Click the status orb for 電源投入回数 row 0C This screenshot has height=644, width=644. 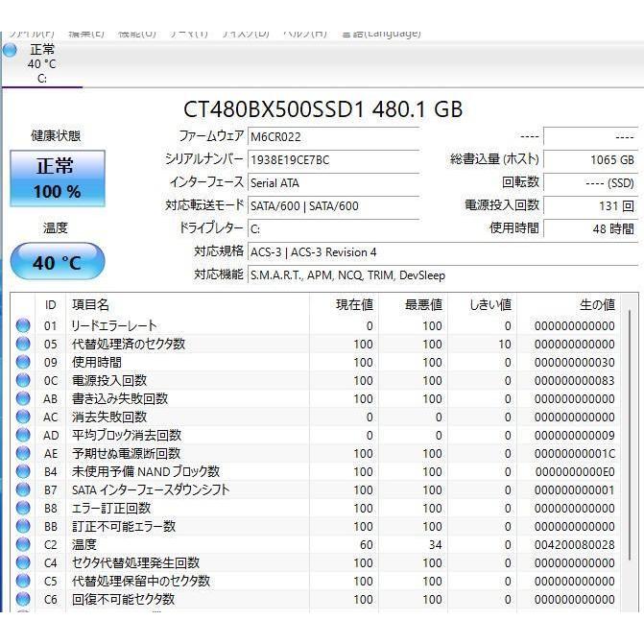23,381
